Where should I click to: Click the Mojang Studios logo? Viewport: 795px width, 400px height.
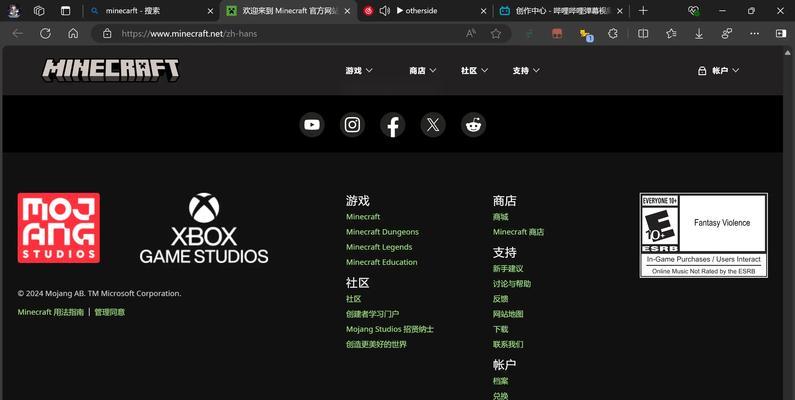pyautogui.click(x=59, y=228)
